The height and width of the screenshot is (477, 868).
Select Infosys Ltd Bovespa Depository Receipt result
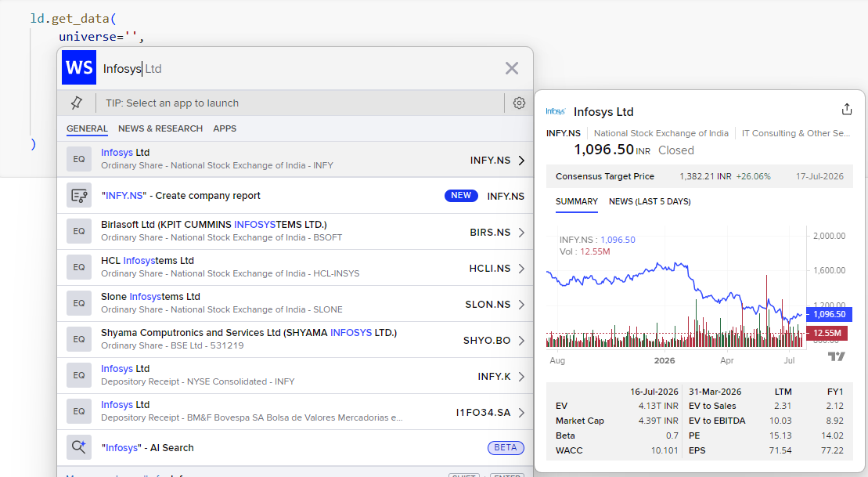[295, 412]
